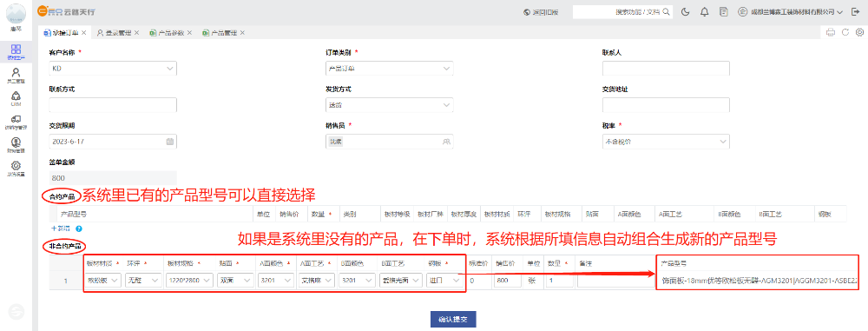Click the globe icon link 返回旧版
This screenshot has width=868, height=331.
(x=541, y=11)
